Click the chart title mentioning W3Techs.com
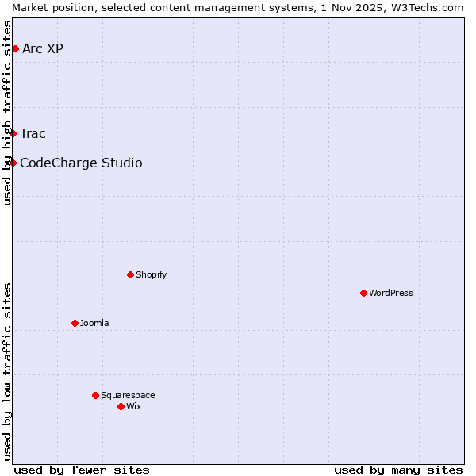476x476 pixels. pos(238,7)
